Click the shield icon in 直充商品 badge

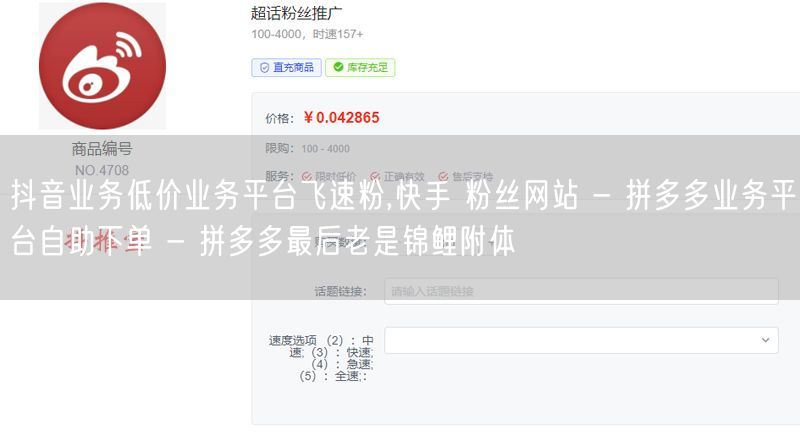point(264,68)
